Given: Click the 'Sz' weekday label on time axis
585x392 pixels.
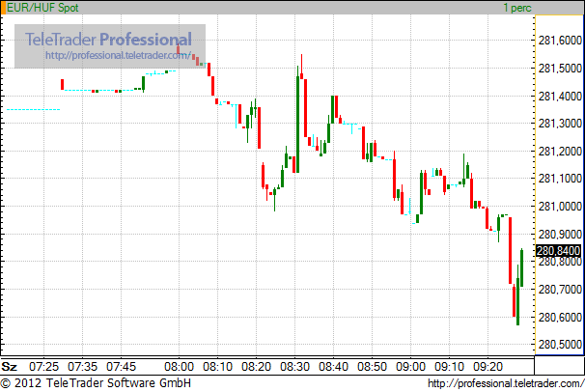Looking at the screenshot, I should pos(9,367).
